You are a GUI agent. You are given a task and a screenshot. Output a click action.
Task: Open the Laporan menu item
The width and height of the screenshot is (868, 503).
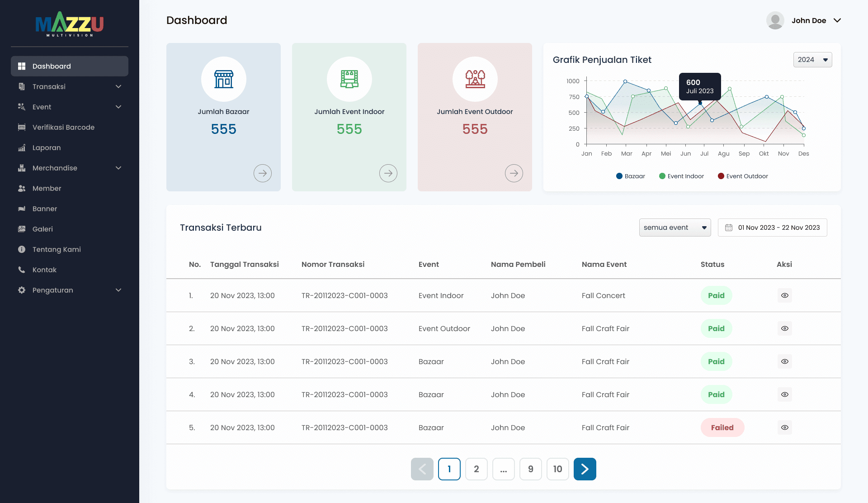(x=46, y=147)
